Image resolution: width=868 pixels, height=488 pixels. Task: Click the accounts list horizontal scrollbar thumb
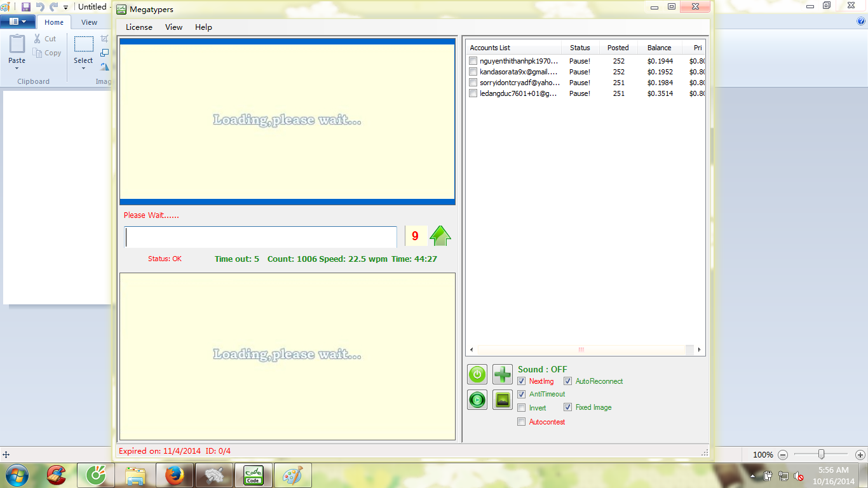coord(581,350)
